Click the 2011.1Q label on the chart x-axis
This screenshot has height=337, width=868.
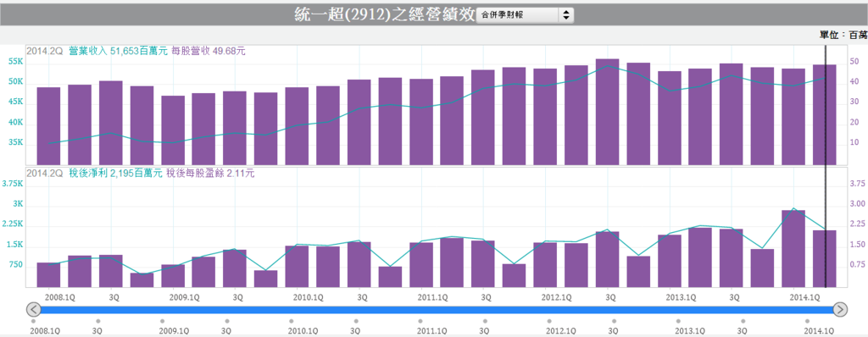432,297
